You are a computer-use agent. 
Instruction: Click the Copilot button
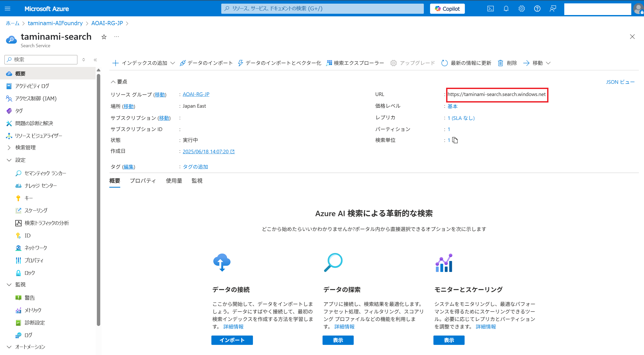[x=447, y=9]
